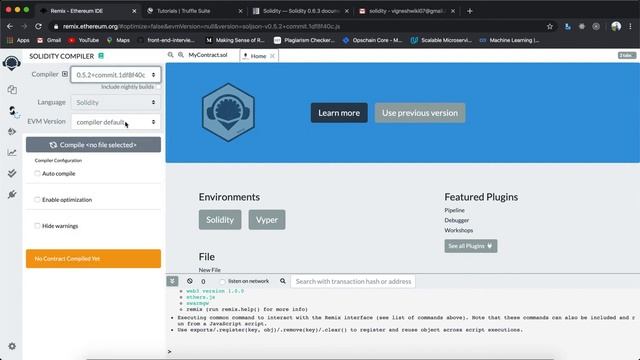The height and width of the screenshot is (360, 640).
Task: Click the compiler documentation icon beside title
Action: point(101,56)
